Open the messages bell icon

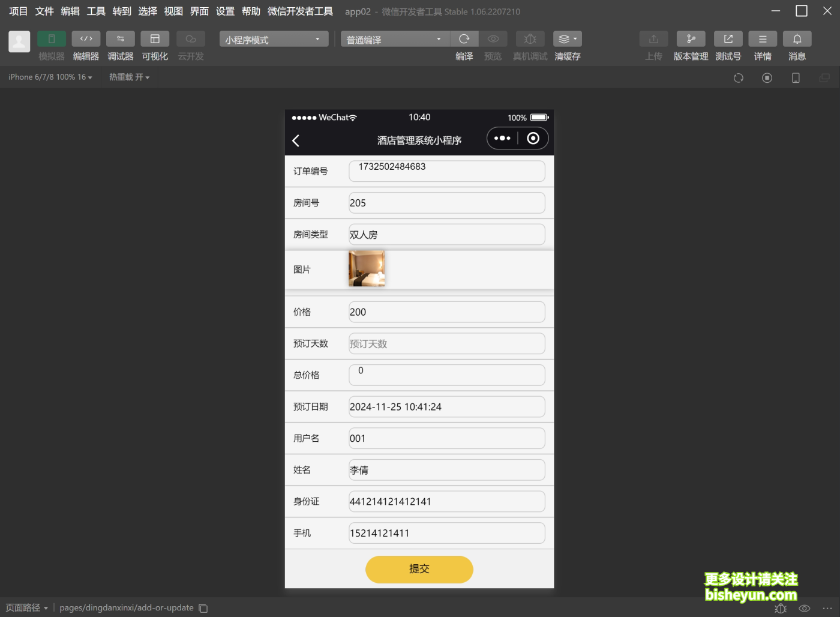click(797, 39)
